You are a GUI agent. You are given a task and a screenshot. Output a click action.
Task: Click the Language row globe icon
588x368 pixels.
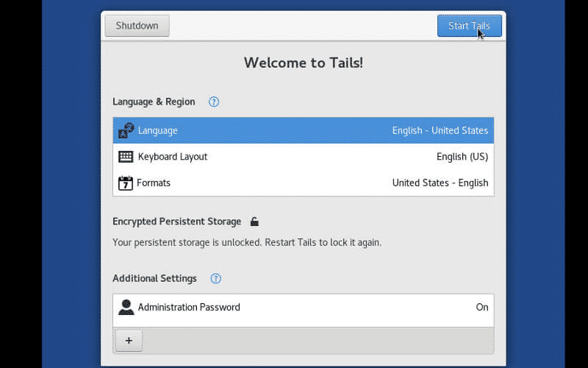(126, 130)
